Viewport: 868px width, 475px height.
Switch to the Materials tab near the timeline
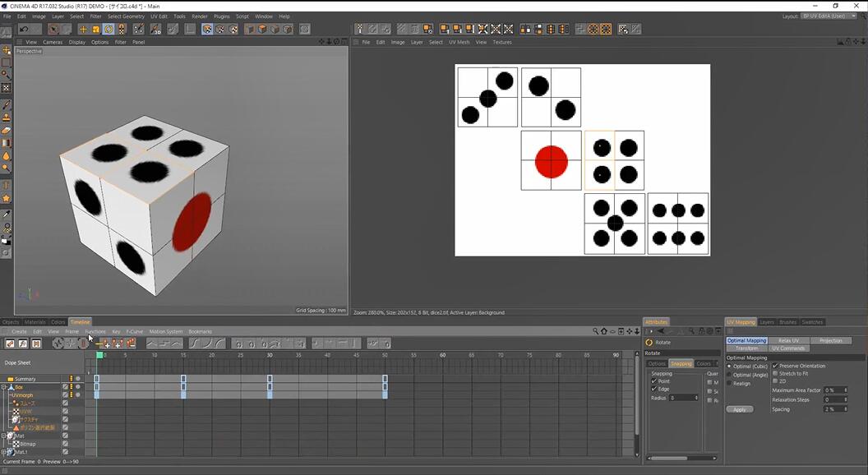point(34,321)
